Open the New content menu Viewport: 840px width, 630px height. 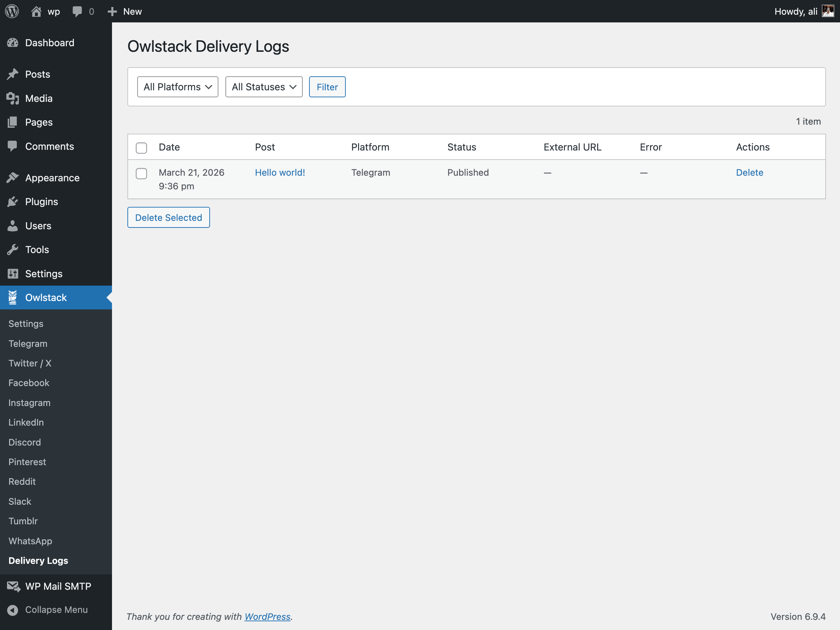pyautogui.click(x=125, y=12)
